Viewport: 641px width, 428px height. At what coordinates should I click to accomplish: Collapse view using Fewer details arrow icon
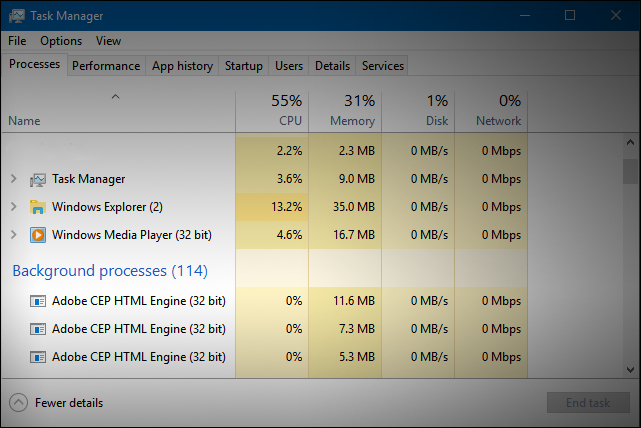pos(18,403)
